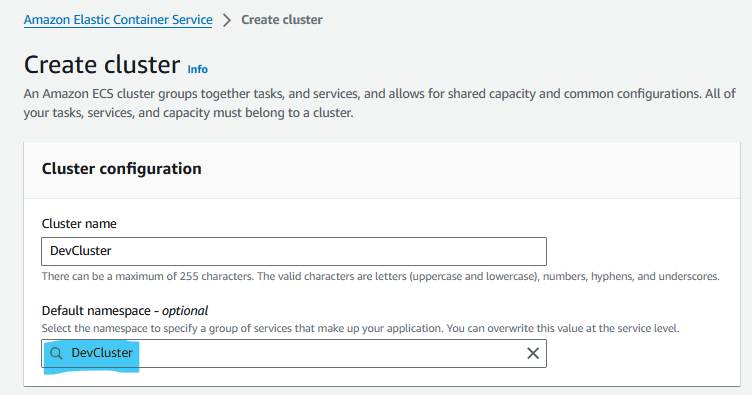The height and width of the screenshot is (395, 752).
Task: Click the Cluster name label
Action: click(x=79, y=223)
